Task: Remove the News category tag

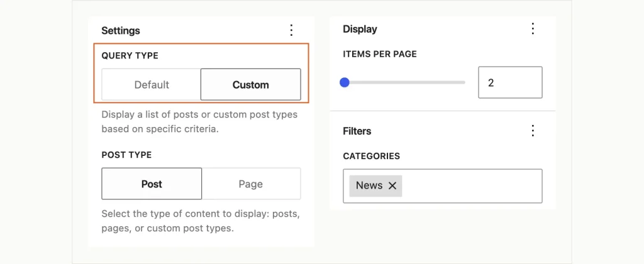Action: [392, 185]
